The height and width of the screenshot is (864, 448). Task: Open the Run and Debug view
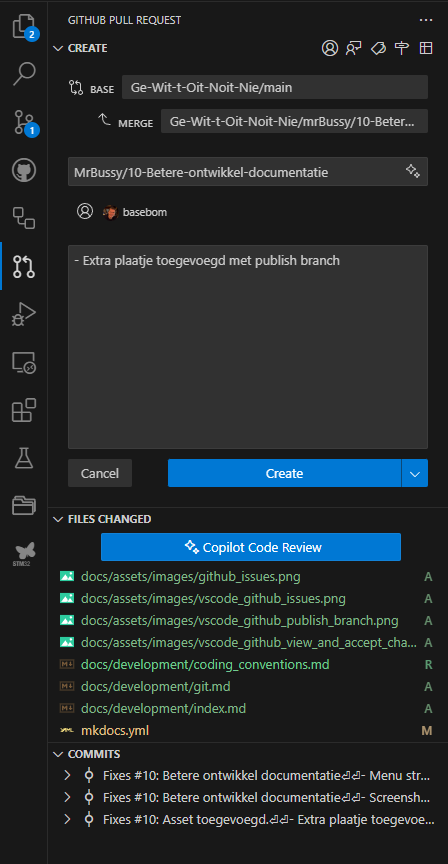pyautogui.click(x=24, y=314)
